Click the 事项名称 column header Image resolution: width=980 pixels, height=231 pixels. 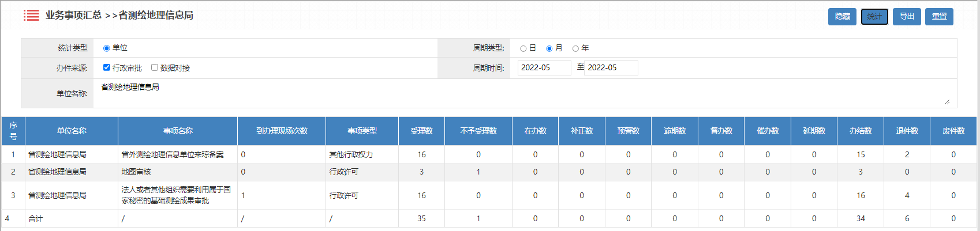tap(178, 131)
